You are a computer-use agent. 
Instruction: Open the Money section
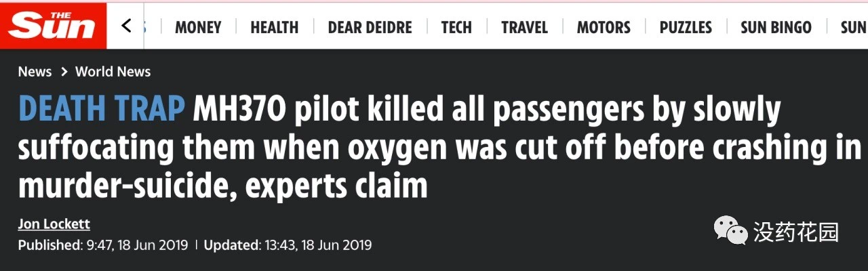[198, 27]
